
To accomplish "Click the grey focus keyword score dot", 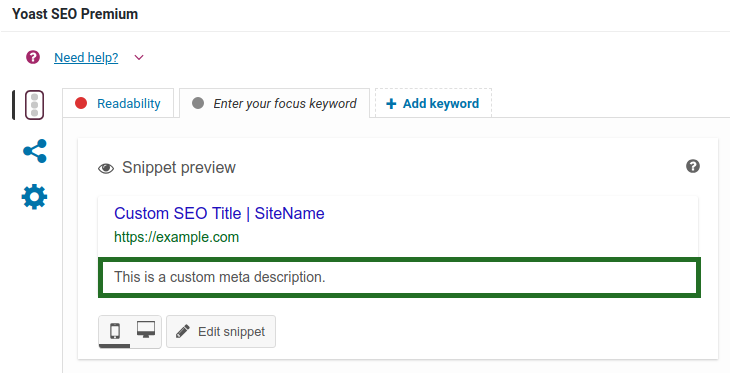I will 198,103.
